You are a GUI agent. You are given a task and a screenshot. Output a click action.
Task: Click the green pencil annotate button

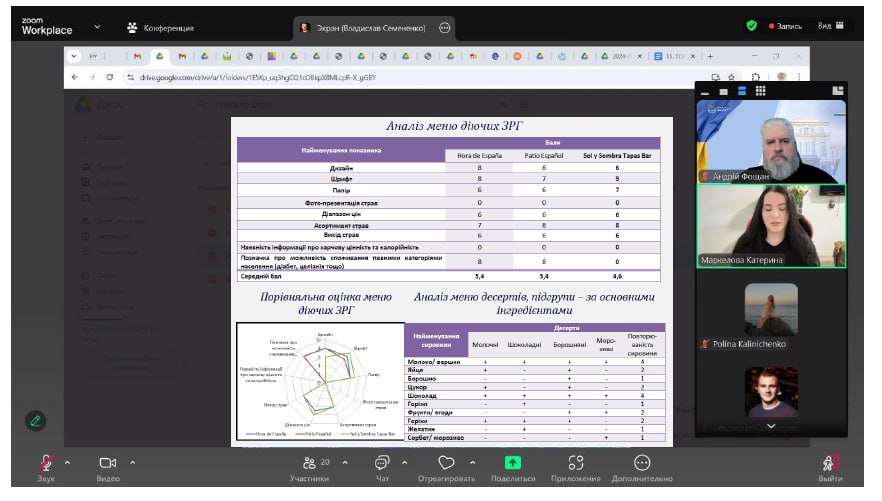click(x=35, y=421)
